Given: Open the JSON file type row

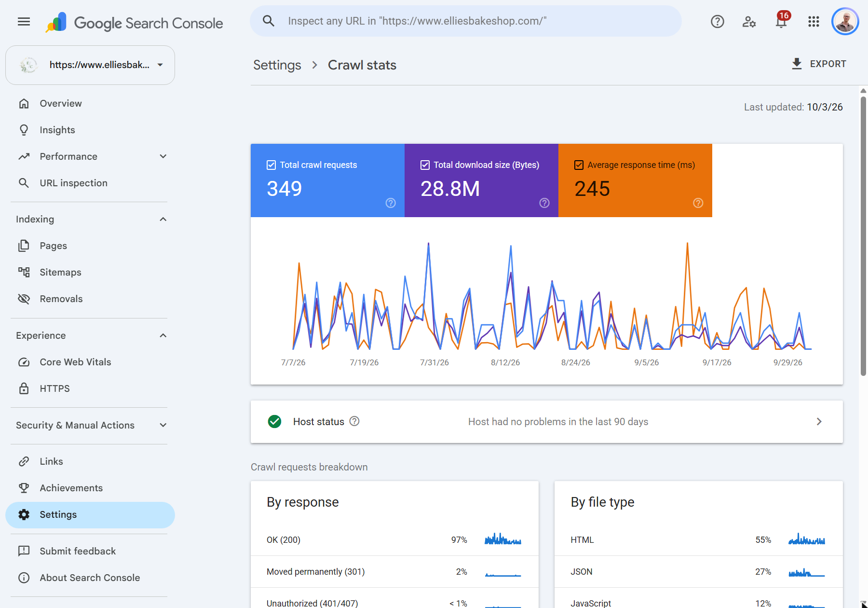Looking at the screenshot, I should tap(699, 572).
